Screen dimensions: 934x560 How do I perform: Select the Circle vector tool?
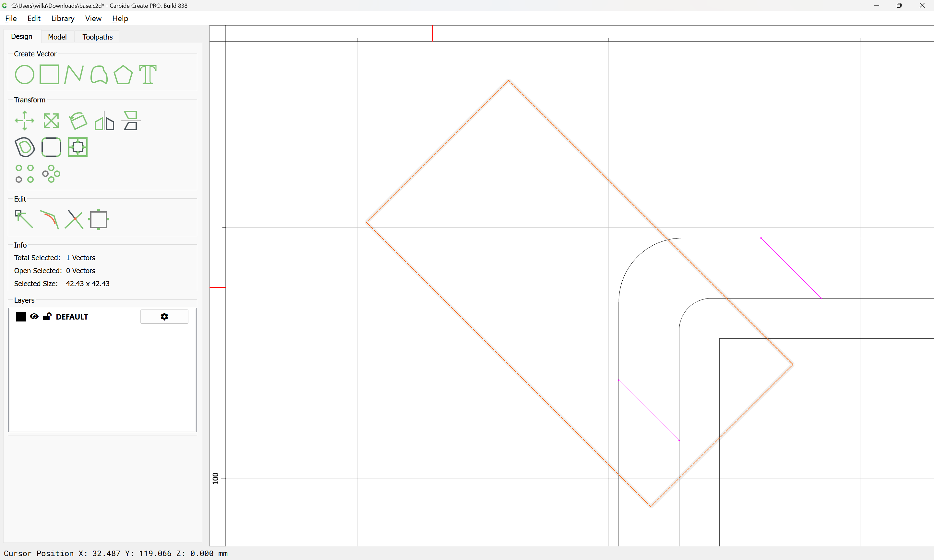point(25,74)
